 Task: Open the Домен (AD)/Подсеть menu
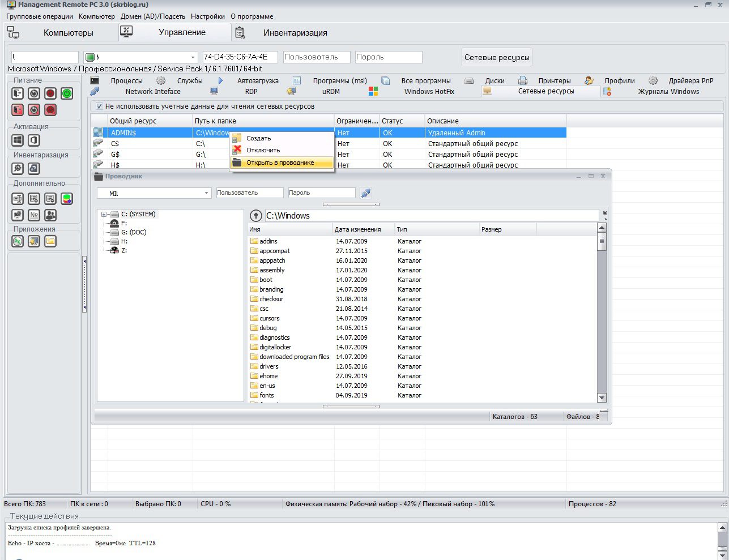click(153, 16)
